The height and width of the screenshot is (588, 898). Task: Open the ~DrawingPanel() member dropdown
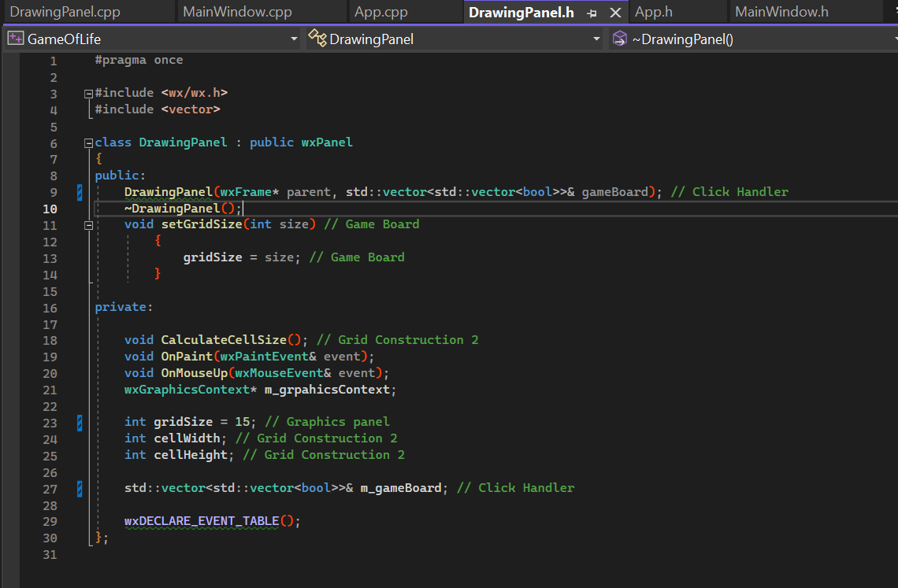[x=892, y=38]
